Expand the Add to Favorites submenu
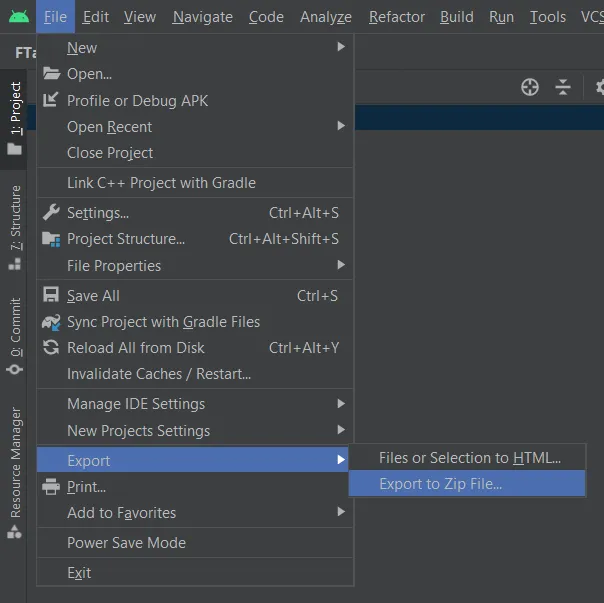 click(x=195, y=512)
